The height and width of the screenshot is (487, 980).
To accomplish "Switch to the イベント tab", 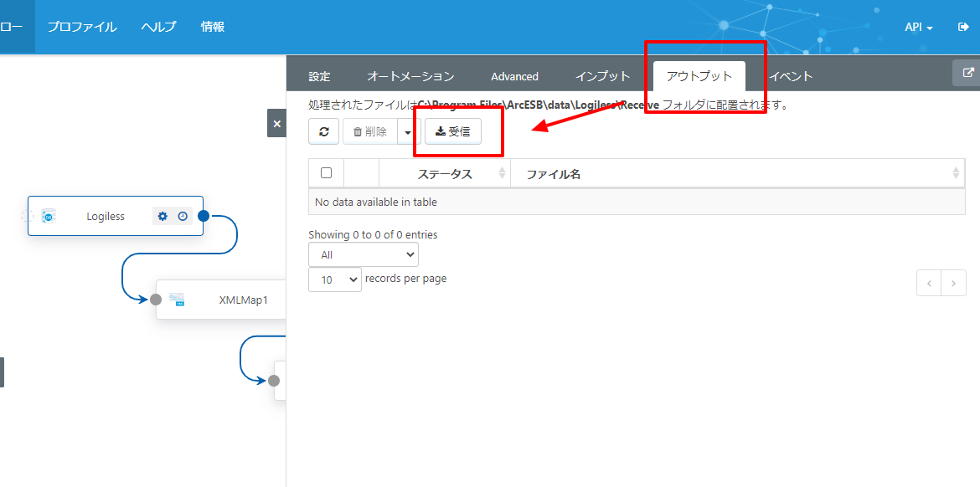I will coord(792,76).
